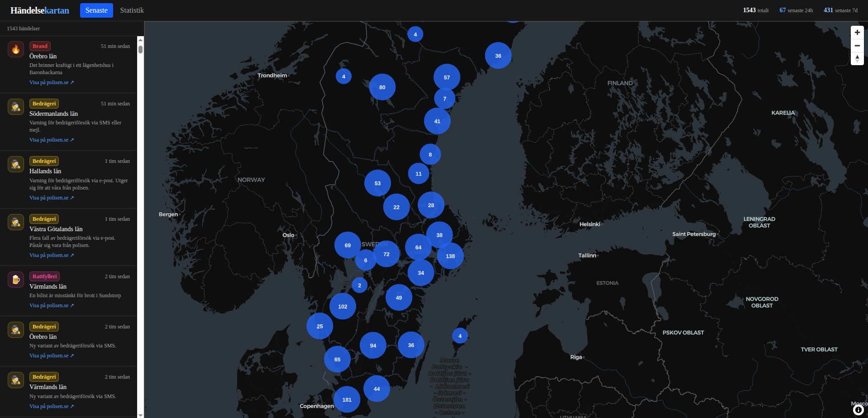The height and width of the screenshot is (418, 868).
Task: Click the '1543 totalt' counter
Action: (756, 10)
